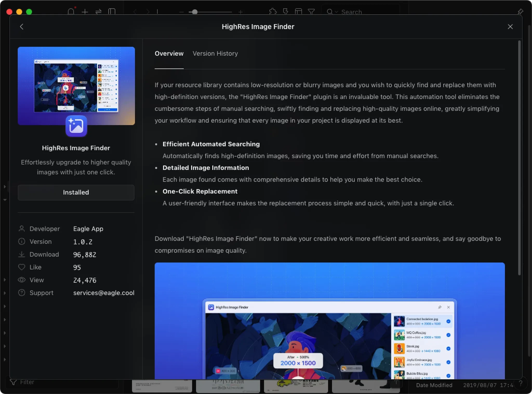Open the search options dropdown arrow
The image size is (532, 394).
(x=336, y=12)
